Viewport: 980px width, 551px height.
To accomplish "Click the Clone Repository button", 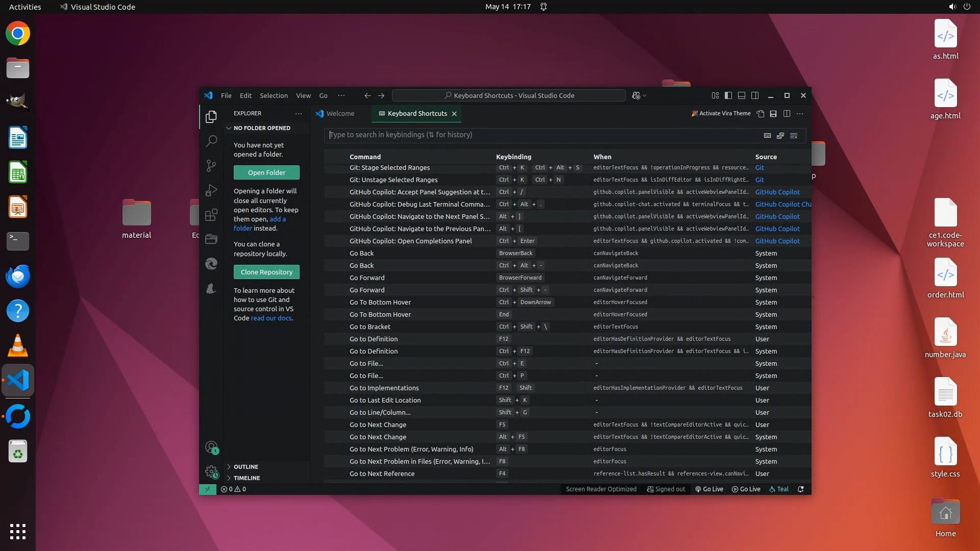I will click(x=266, y=272).
